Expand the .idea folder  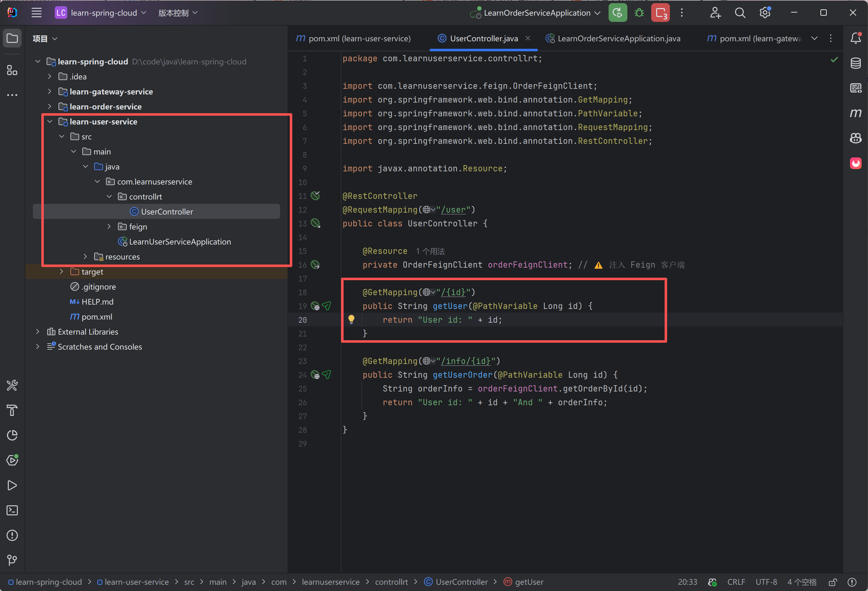click(50, 76)
